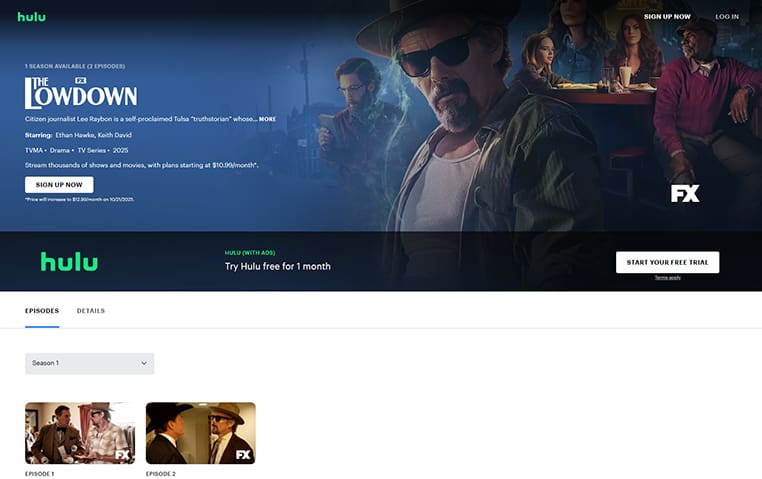Click the 'TVMA • Drama • TV Series • 2025' line

coord(76,150)
